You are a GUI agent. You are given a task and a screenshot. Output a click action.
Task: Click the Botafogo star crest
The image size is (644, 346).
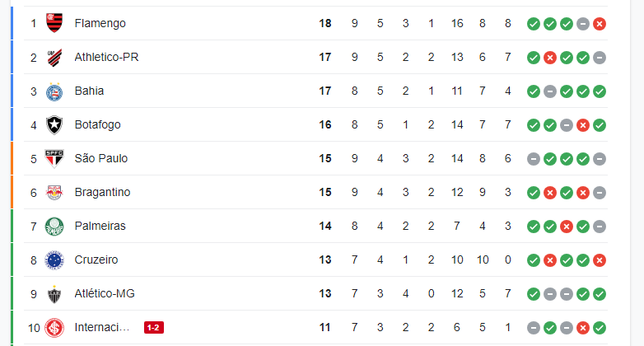(54, 125)
